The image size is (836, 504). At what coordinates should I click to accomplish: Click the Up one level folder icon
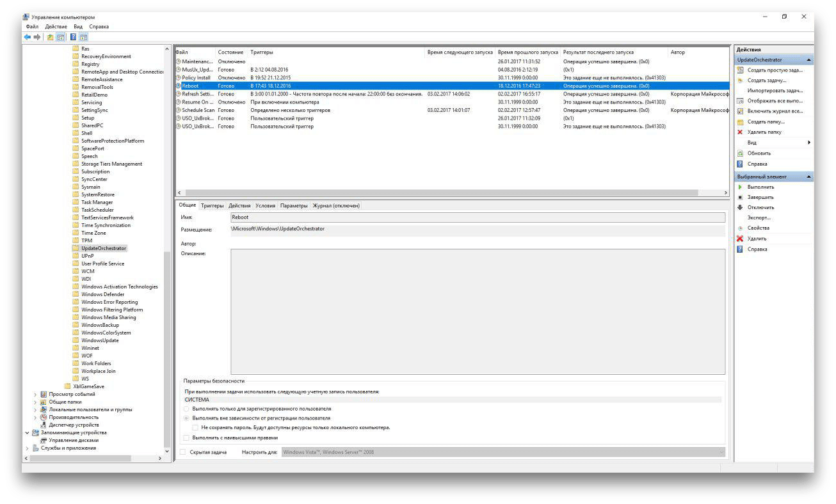click(x=50, y=37)
